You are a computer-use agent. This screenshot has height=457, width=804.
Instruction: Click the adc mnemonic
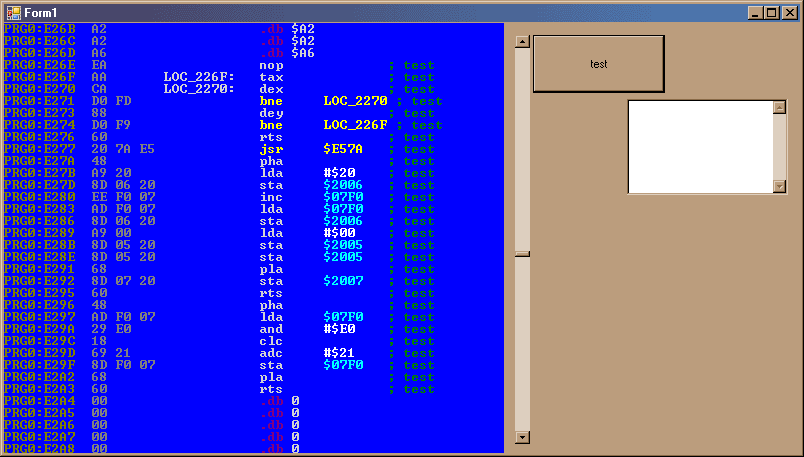click(x=271, y=353)
